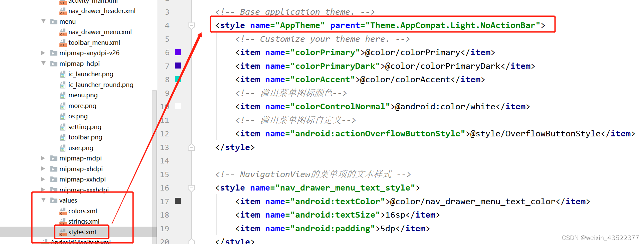Click fold end marker at line 13

pos(192,147)
